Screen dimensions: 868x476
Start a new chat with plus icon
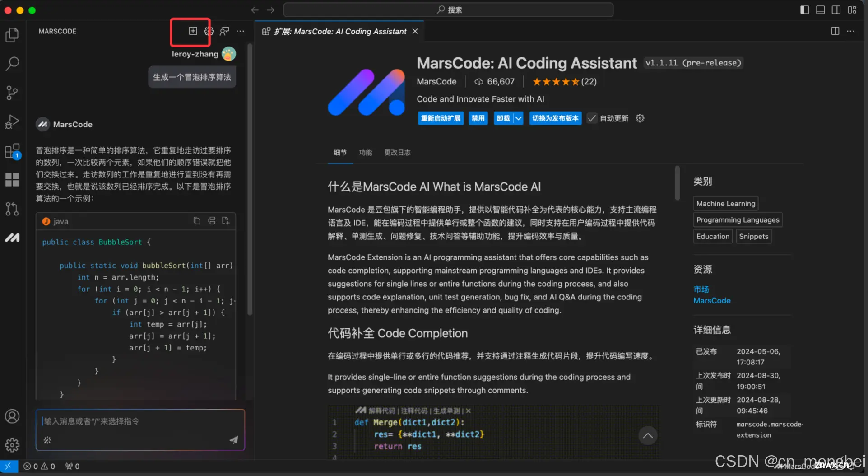(x=193, y=31)
